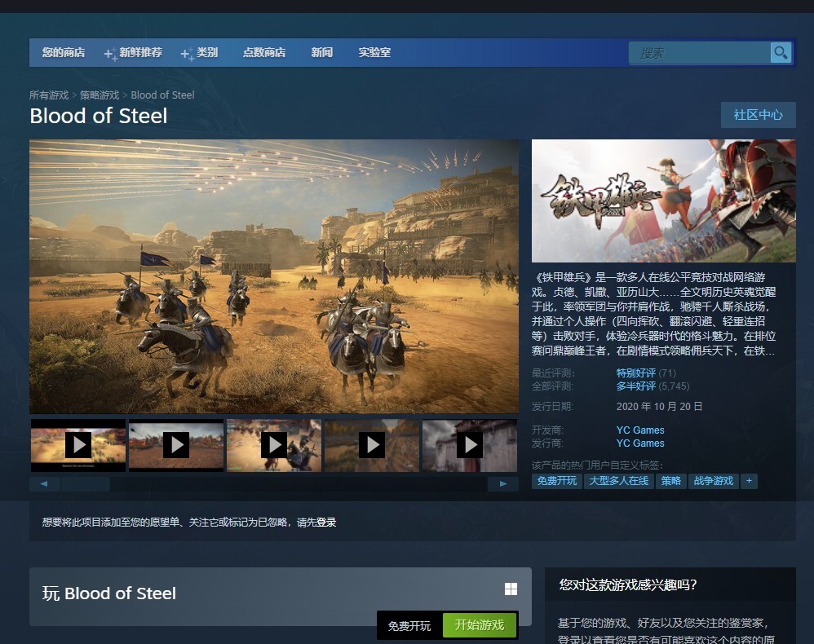
Task: Click the 2020 年 10 月 20 日 release date
Action: [659, 406]
